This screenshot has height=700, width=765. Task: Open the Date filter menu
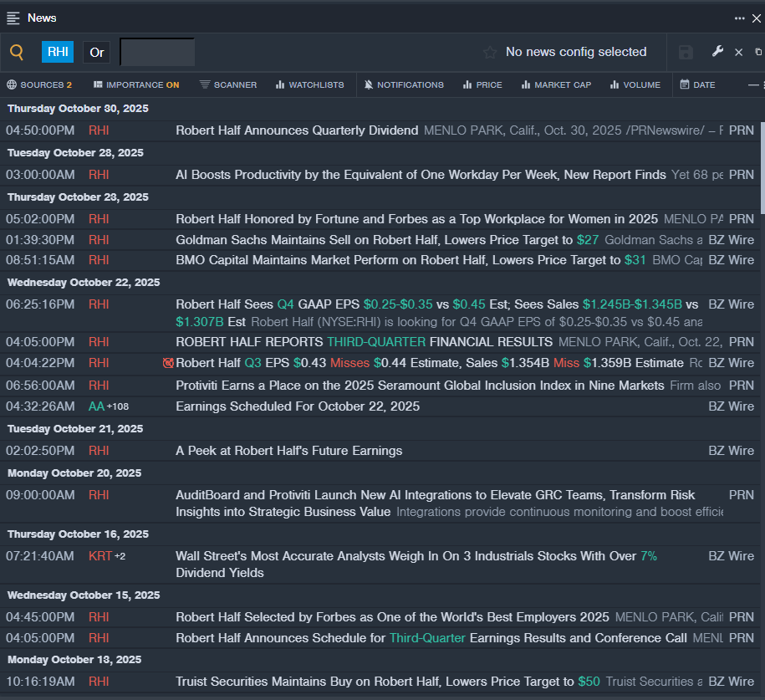[x=697, y=84]
